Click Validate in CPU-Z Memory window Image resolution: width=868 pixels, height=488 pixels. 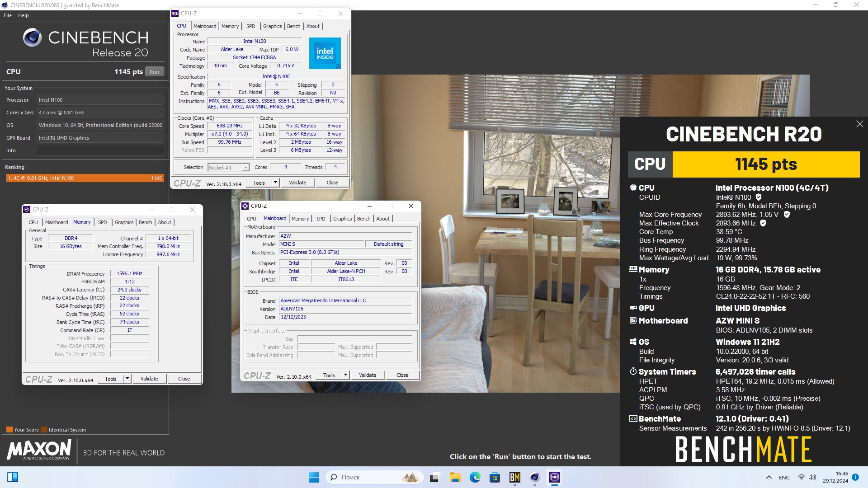tap(149, 379)
